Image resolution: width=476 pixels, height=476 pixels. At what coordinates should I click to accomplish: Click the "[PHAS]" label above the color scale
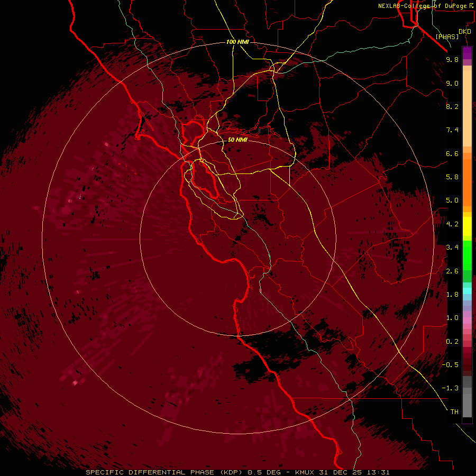click(447, 36)
